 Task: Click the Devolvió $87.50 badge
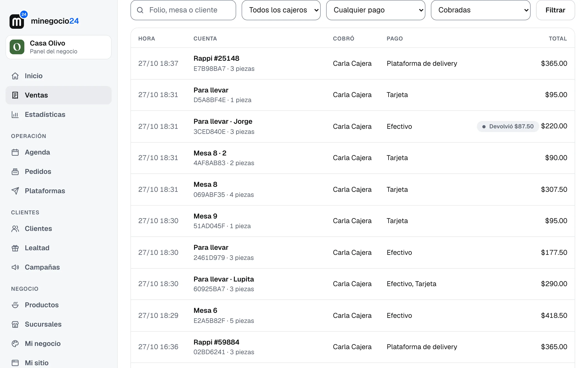[x=508, y=126]
